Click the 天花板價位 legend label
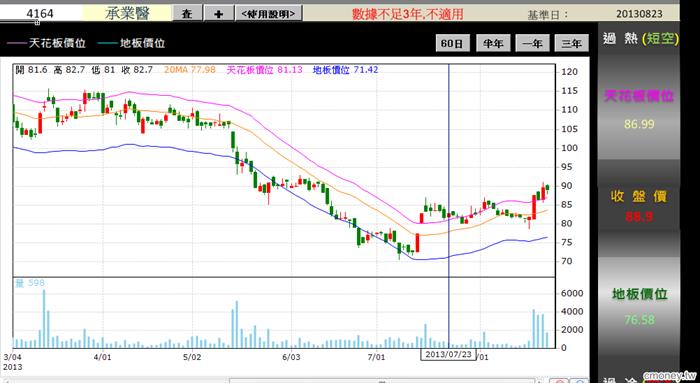The height and width of the screenshot is (383, 700). [57, 43]
